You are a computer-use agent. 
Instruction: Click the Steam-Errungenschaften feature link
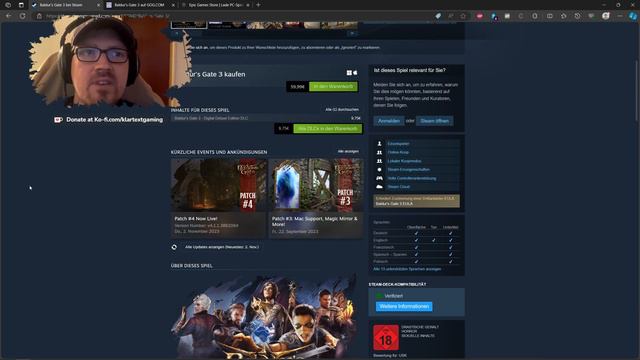[x=409, y=169]
